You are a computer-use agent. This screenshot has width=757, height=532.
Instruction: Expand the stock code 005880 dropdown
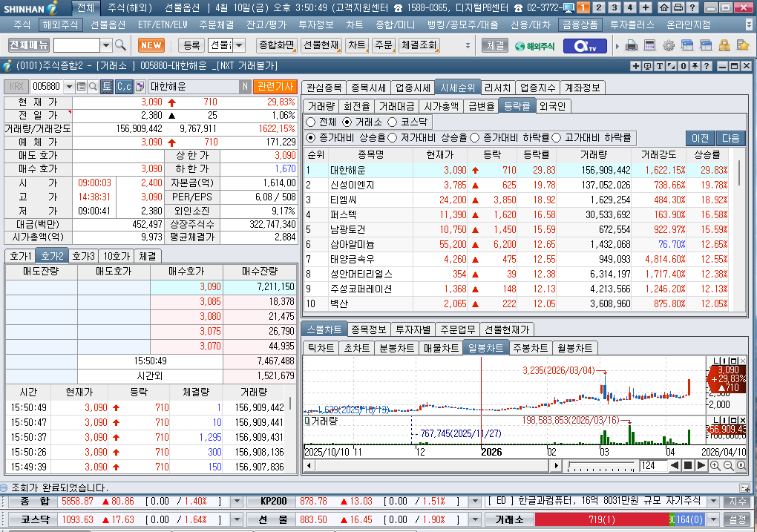point(69,86)
